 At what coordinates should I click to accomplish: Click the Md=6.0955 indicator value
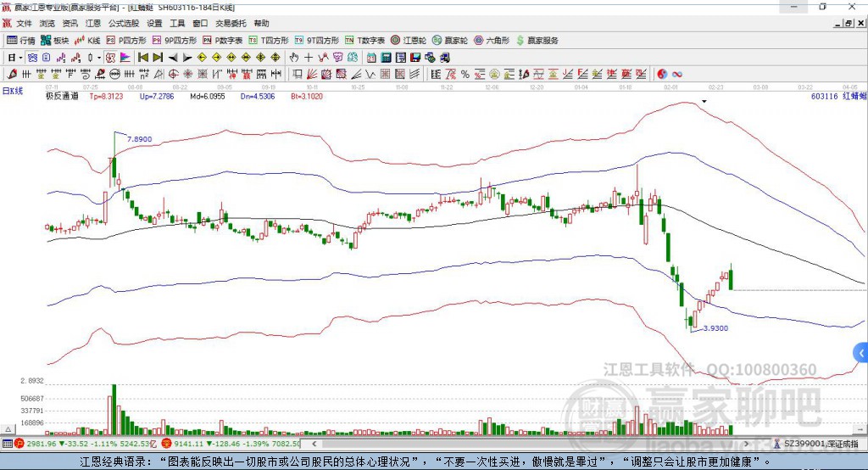point(208,96)
